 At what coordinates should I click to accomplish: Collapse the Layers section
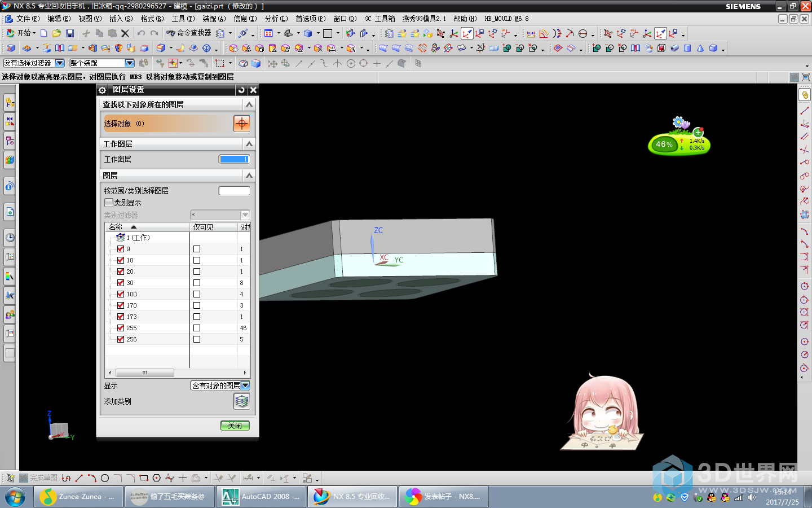[249, 176]
